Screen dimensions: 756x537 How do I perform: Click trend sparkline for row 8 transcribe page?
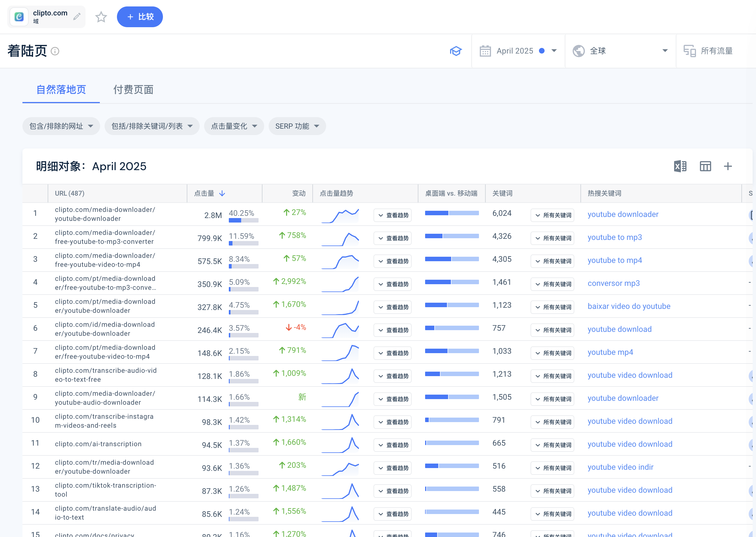[340, 376]
